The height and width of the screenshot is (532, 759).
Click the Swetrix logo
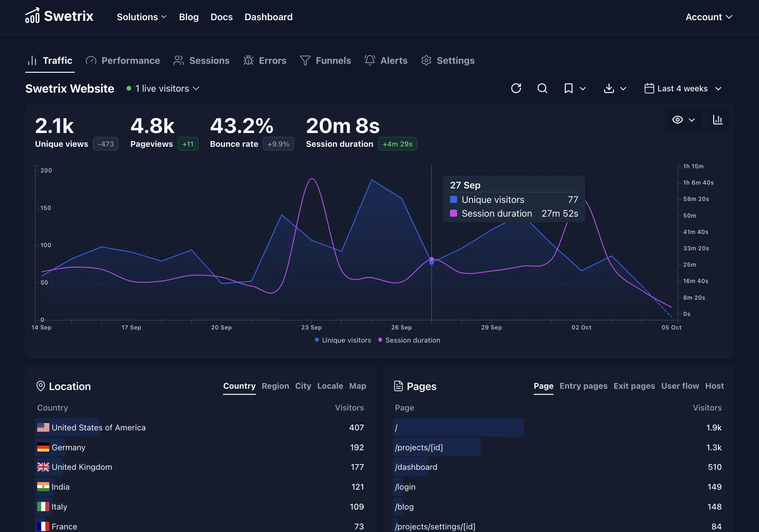pyautogui.click(x=59, y=16)
